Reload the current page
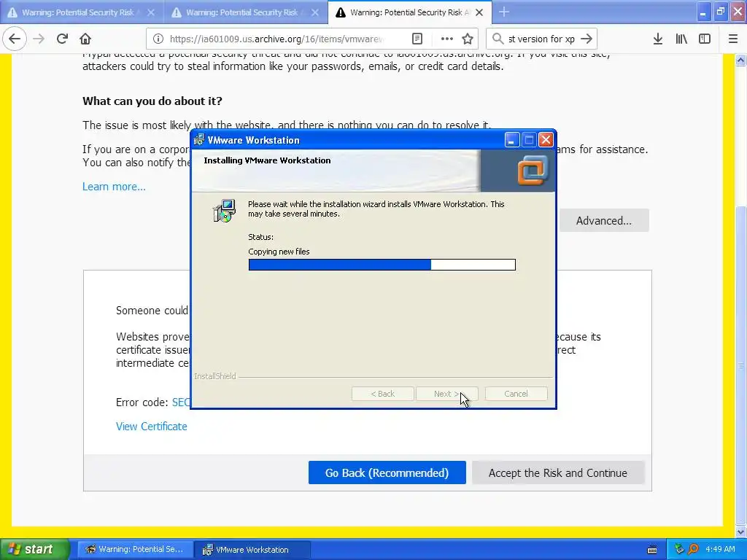 click(62, 39)
